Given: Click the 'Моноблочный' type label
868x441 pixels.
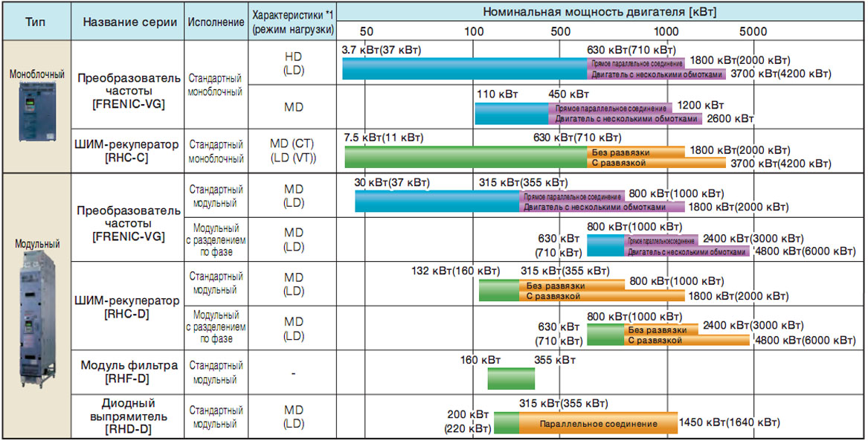Looking at the screenshot, I should point(37,74).
